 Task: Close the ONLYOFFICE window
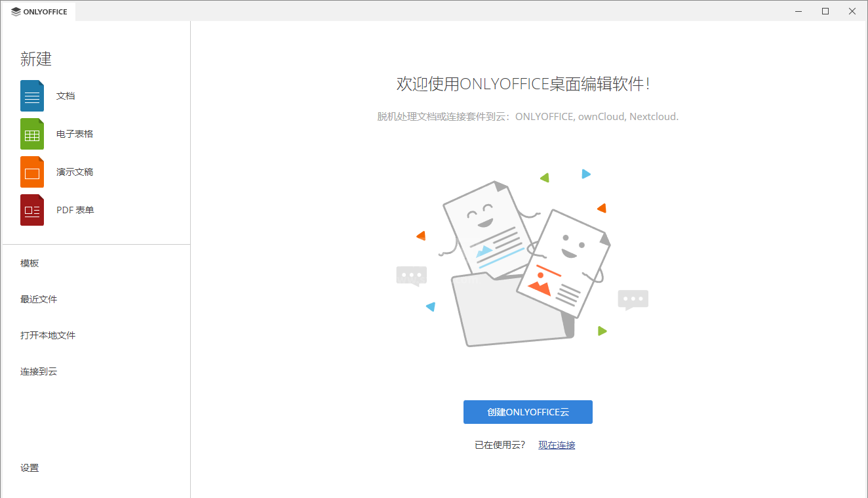click(x=852, y=11)
